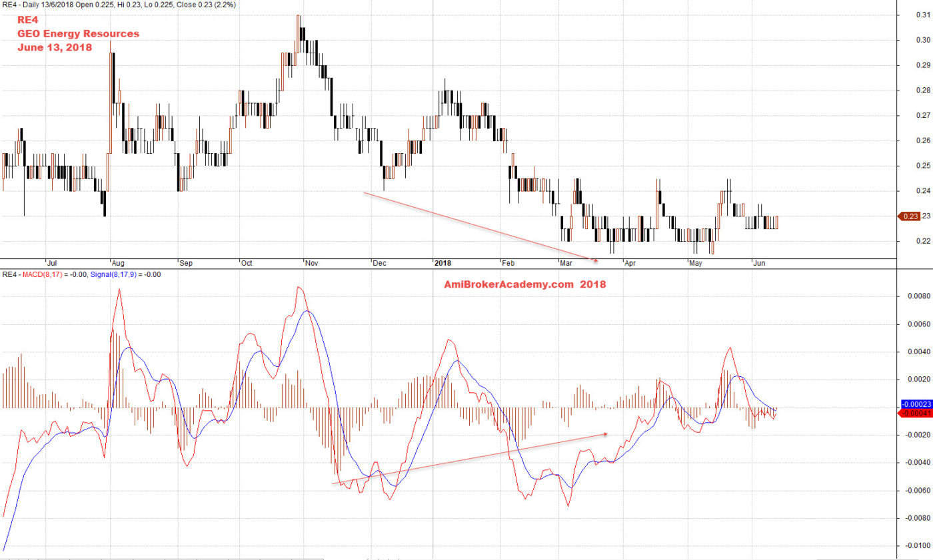This screenshot has height=560, width=933.
Task: Select the red -0.00041 MACD value badge
Action: tap(915, 414)
